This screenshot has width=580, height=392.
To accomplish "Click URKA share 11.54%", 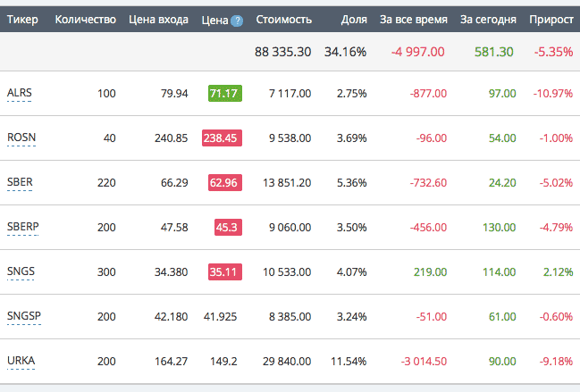I will tap(349, 362).
